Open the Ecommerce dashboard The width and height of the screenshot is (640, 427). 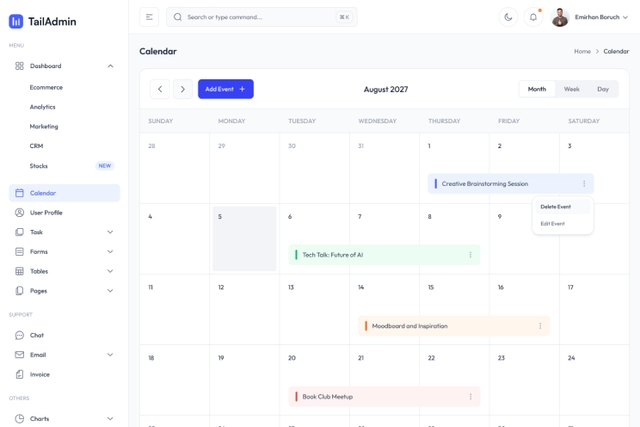point(46,87)
